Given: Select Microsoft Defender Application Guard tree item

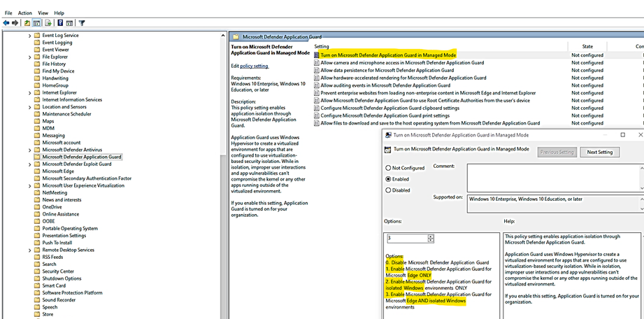Looking at the screenshot, I should tap(82, 157).
